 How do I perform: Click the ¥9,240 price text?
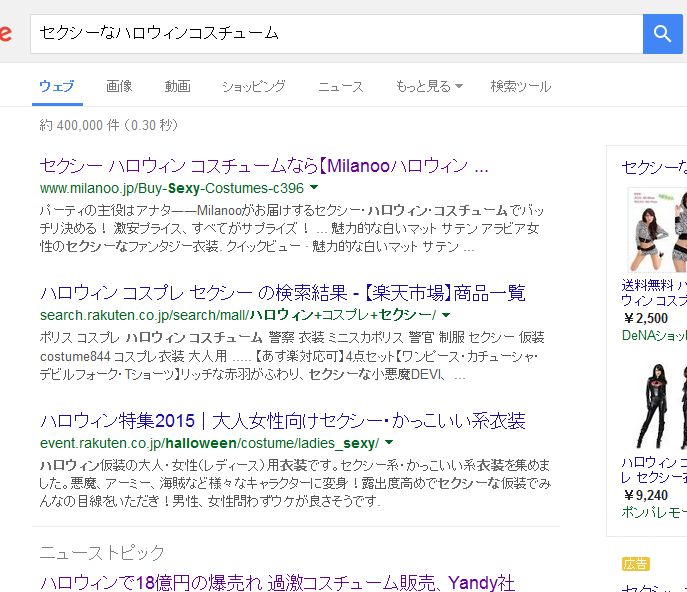tap(646, 495)
